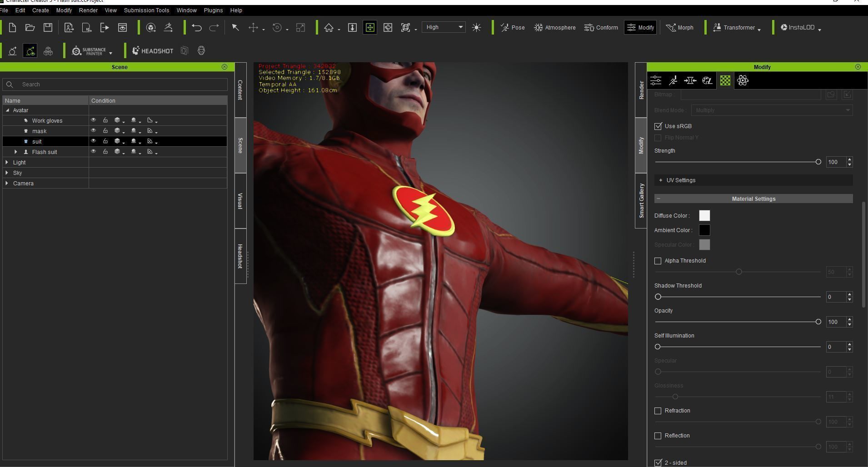Expand the Flash suit tree item
Screen dimensions: 868x467
pos(16,152)
